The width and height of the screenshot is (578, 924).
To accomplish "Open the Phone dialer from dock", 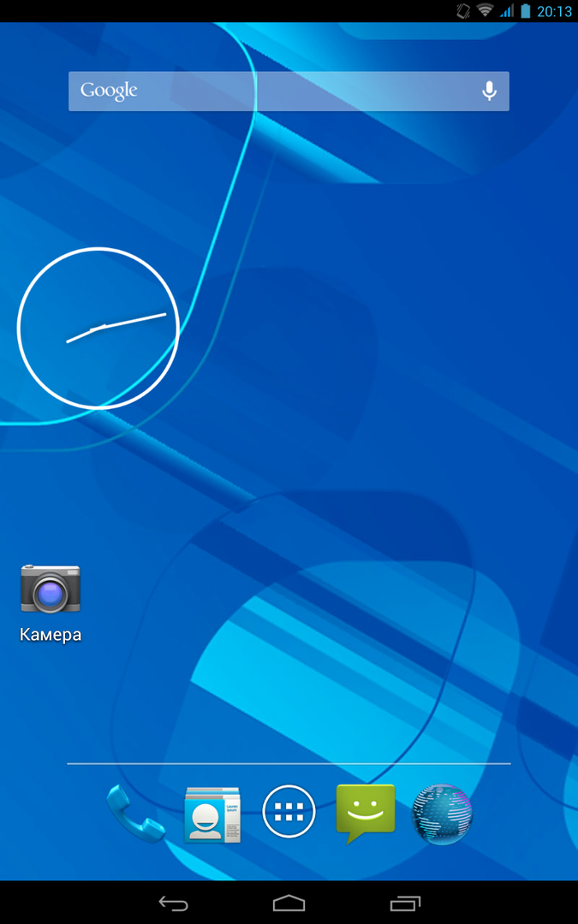I will click(135, 814).
